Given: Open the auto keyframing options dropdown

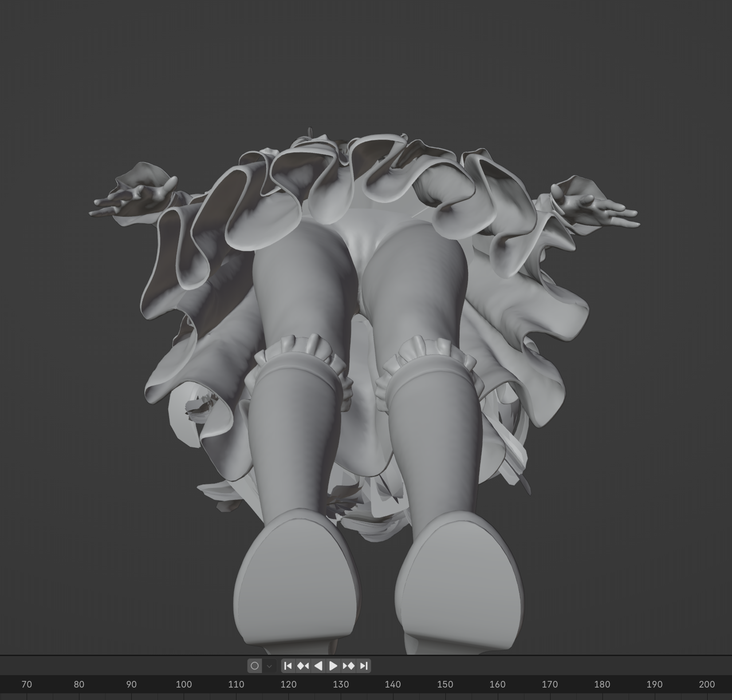Looking at the screenshot, I should [269, 666].
